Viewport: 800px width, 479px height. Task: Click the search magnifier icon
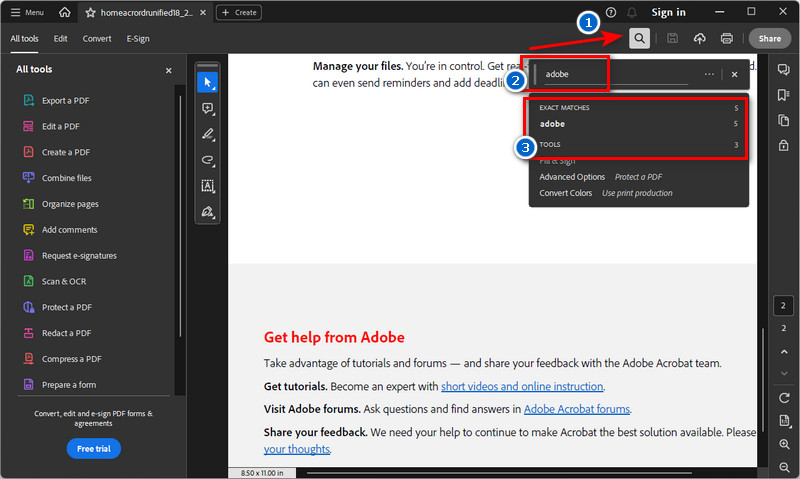[x=639, y=38]
